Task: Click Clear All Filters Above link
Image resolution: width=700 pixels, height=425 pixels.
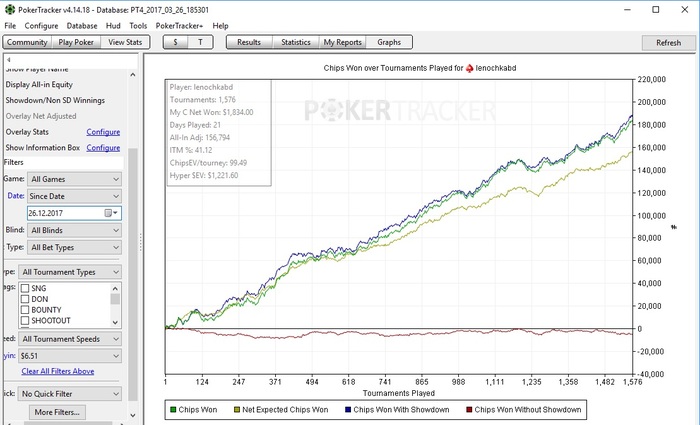Action: [58, 371]
